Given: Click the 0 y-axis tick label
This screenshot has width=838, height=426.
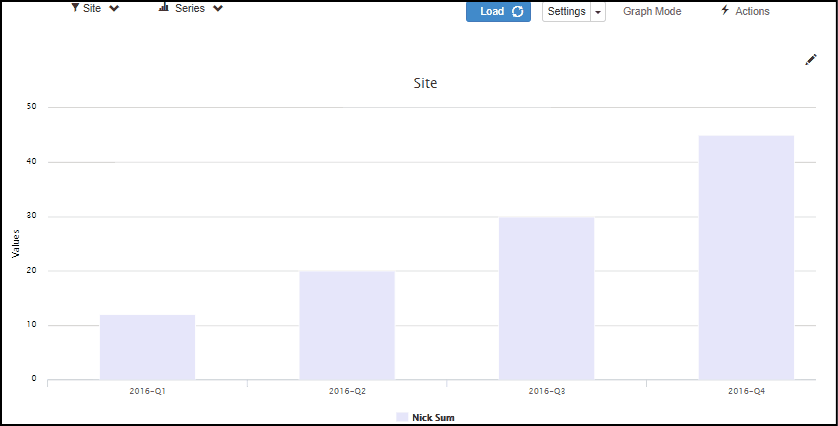Looking at the screenshot, I should [x=34, y=378].
